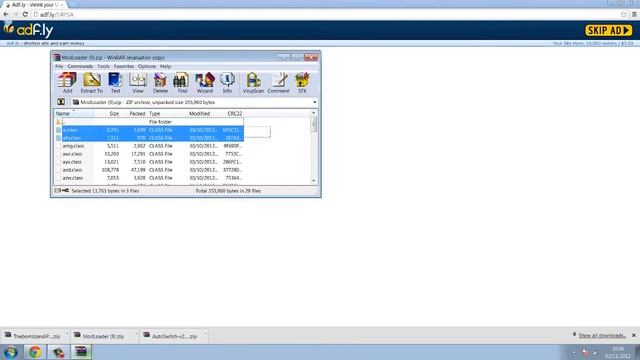
Task: Click the SKIP AD button
Action: 609,30
